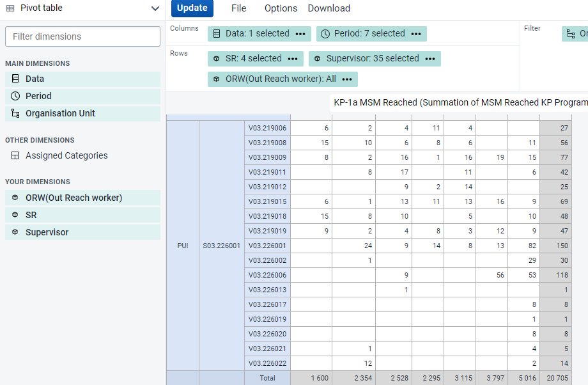Click the value 82 in the V03.226001 row
This screenshot has height=385, width=588.
[x=524, y=246]
